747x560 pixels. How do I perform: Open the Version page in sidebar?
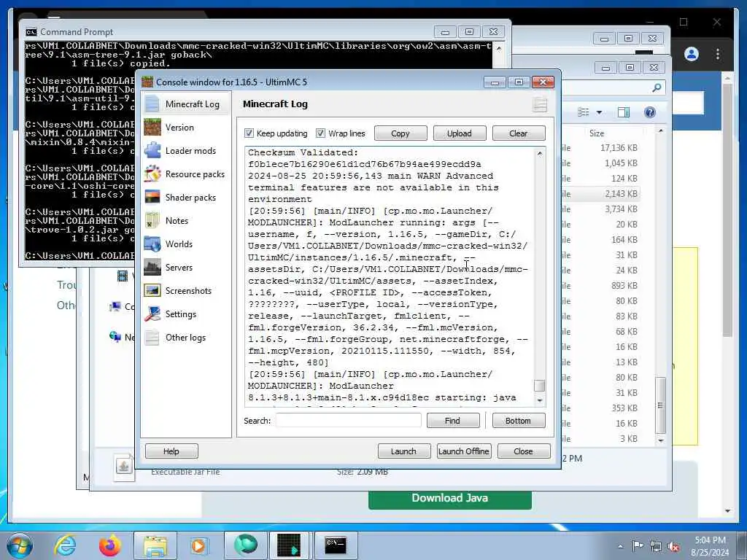pos(179,127)
